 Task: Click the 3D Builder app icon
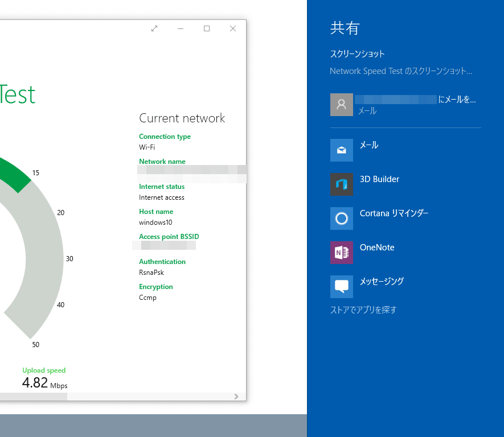tap(341, 184)
